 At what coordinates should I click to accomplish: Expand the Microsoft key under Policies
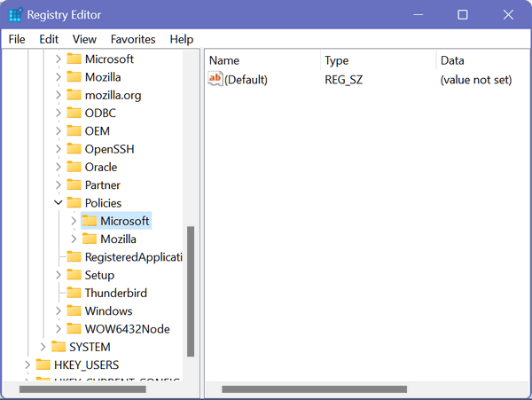pyautogui.click(x=74, y=221)
